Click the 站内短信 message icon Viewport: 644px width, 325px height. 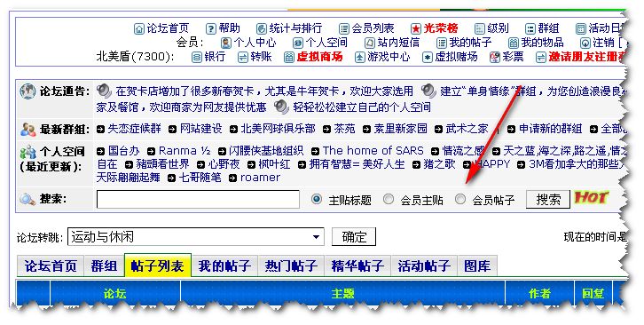370,43
